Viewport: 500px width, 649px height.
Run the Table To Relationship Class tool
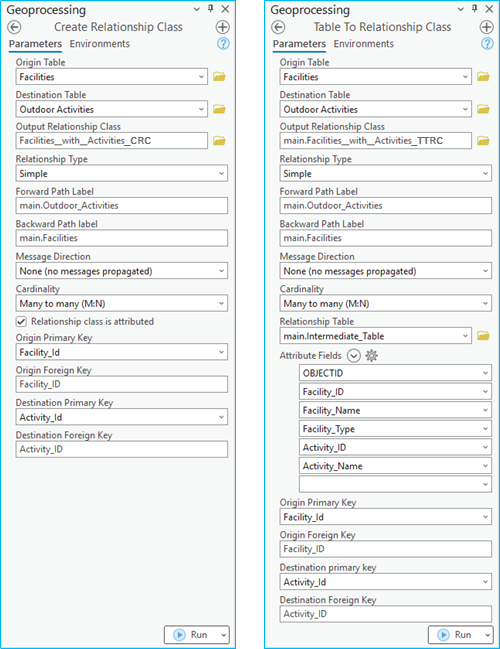click(x=455, y=635)
